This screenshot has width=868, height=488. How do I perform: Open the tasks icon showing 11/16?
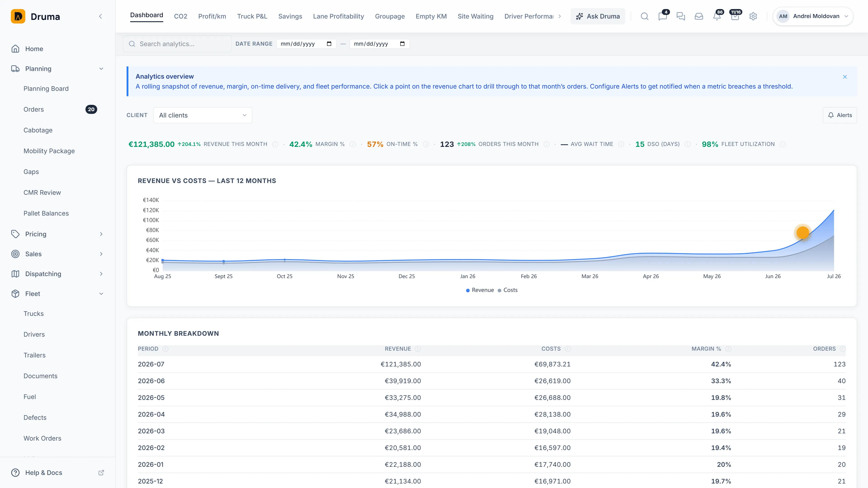pos(735,16)
